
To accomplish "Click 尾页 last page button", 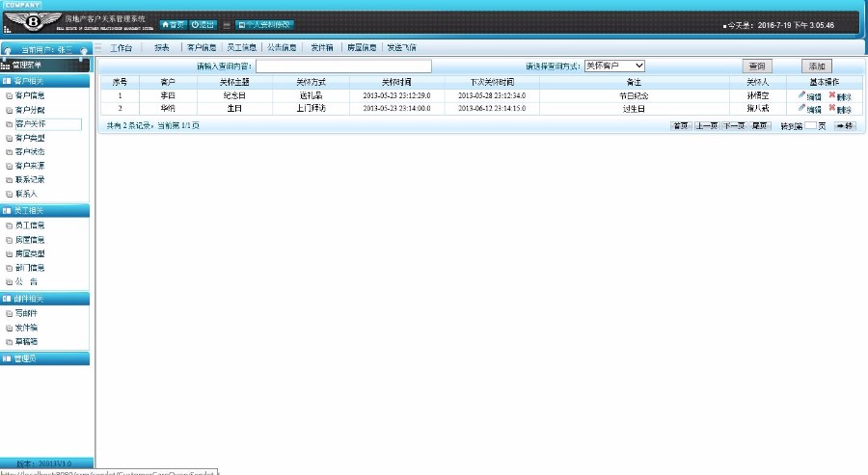I will (x=760, y=126).
